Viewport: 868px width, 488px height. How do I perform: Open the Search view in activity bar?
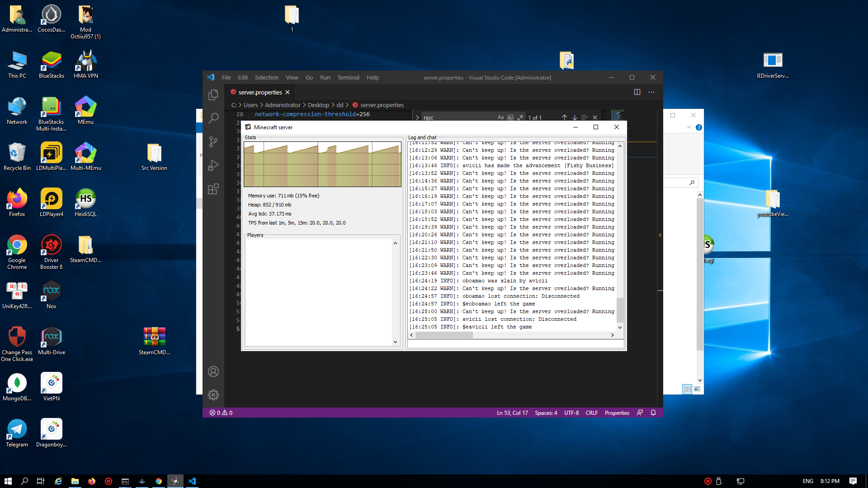213,118
